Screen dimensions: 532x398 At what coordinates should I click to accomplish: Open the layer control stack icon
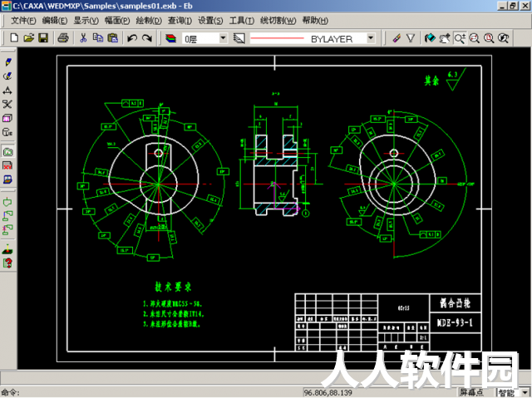[x=170, y=38]
